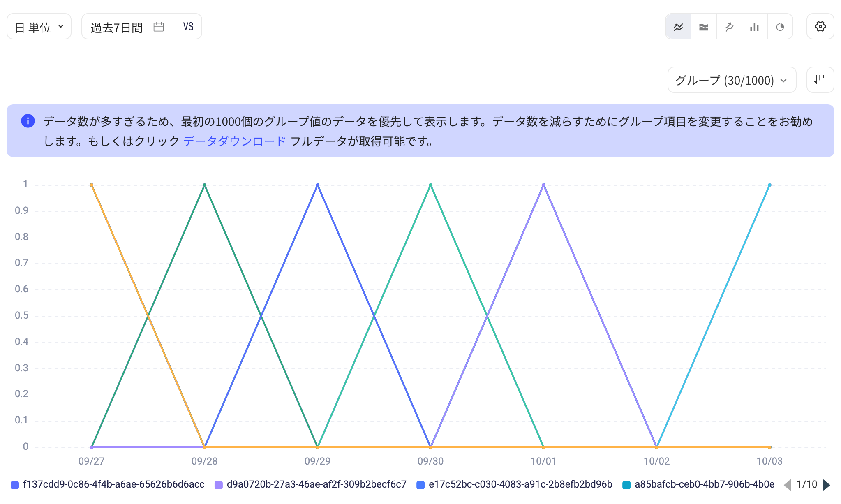The image size is (841, 504).
Task: Click the データダウンロード link
Action: tap(234, 141)
